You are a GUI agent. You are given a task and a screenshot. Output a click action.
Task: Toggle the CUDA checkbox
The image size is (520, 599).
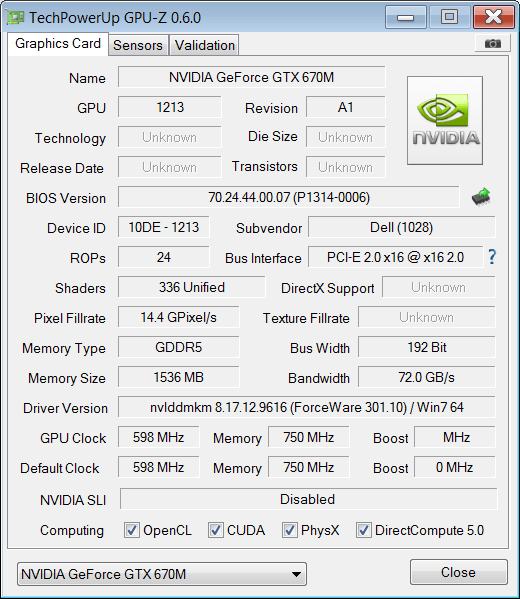coord(215,530)
